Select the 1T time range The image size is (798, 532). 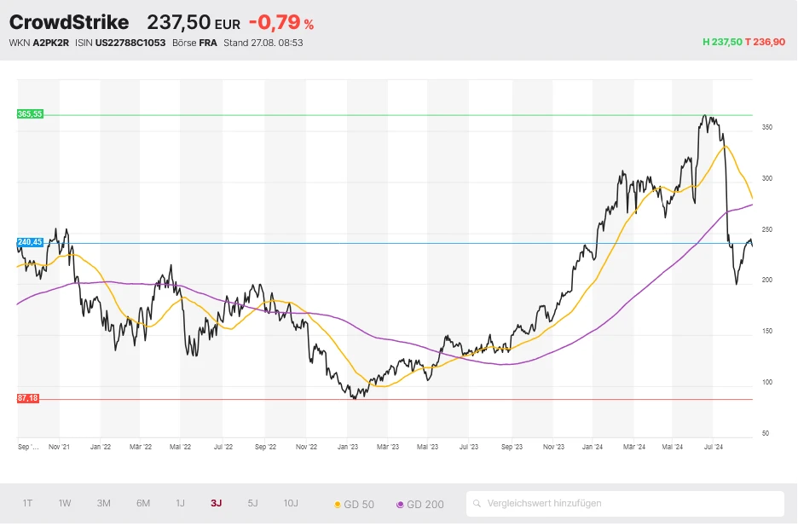click(x=27, y=503)
